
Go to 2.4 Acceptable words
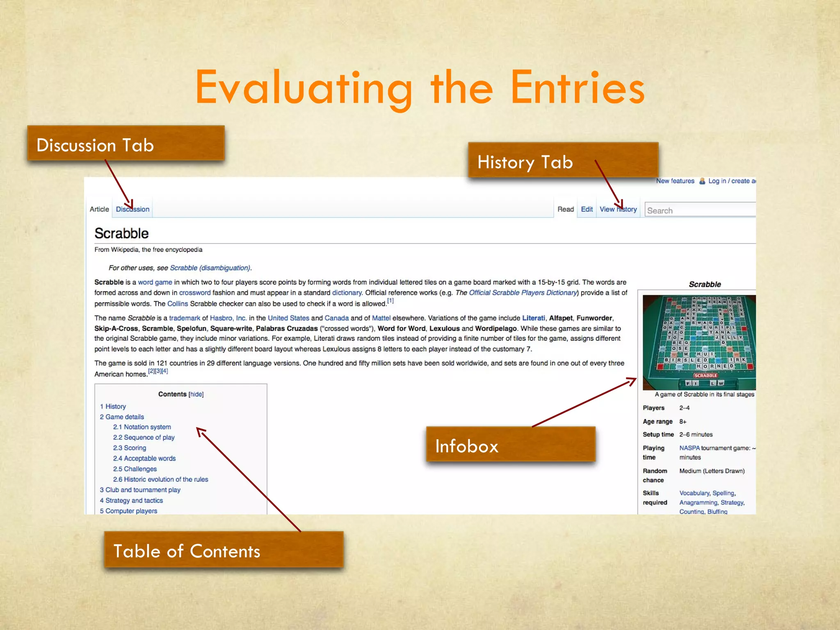pos(144,459)
